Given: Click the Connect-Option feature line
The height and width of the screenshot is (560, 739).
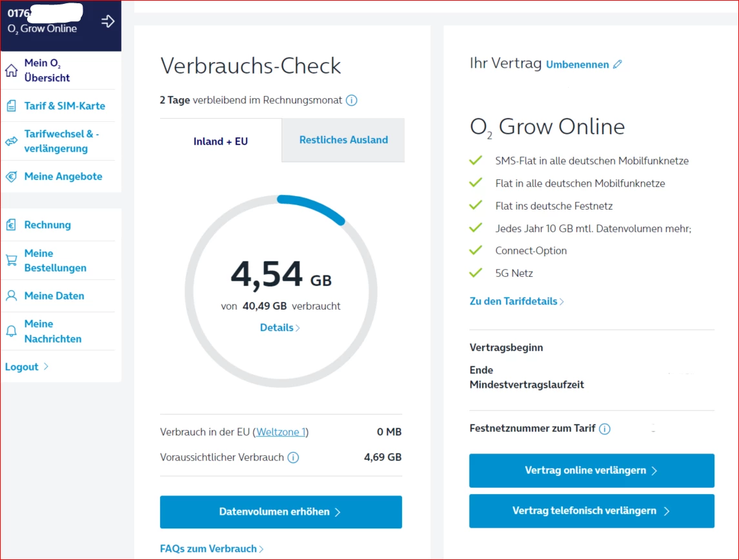Looking at the screenshot, I should pos(531,250).
